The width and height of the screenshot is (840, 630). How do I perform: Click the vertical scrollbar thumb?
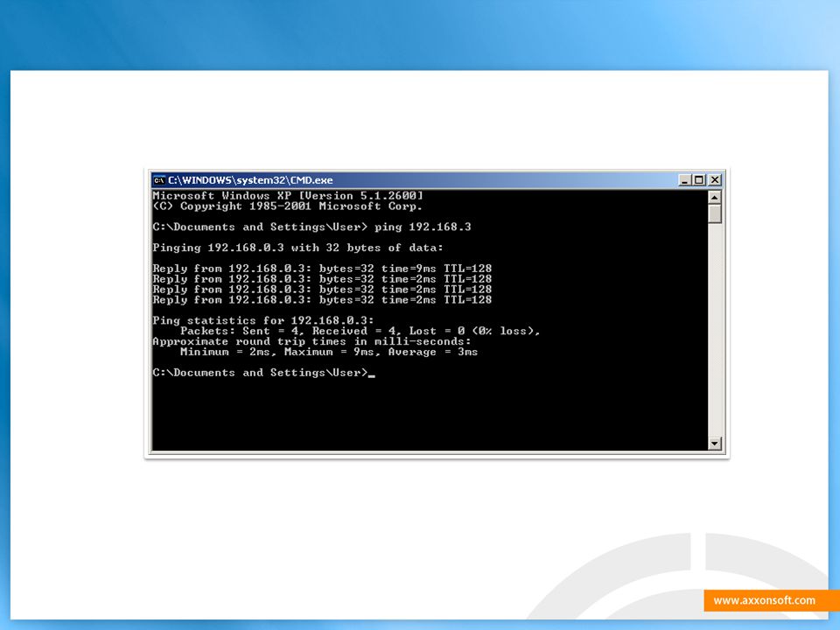[714, 213]
